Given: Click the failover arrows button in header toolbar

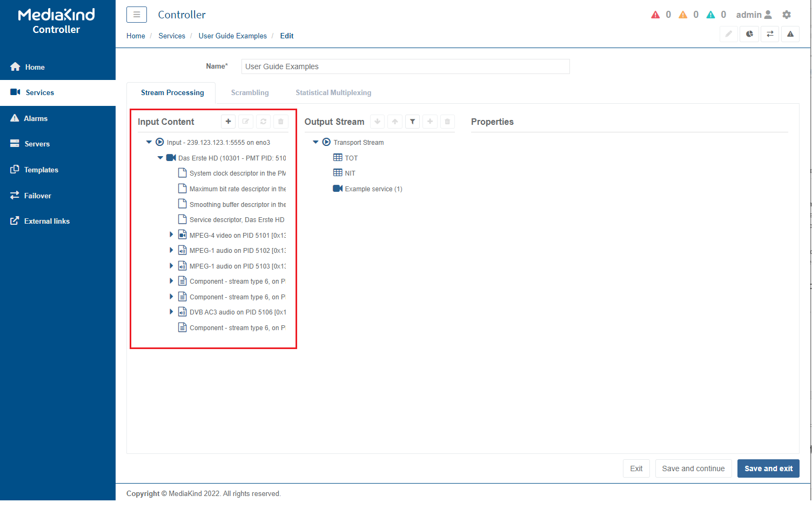Looking at the screenshot, I should (x=770, y=34).
